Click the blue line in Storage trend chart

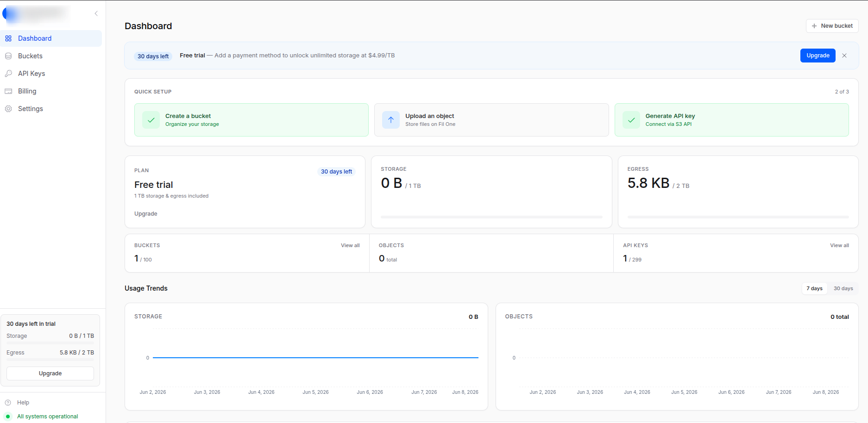315,358
